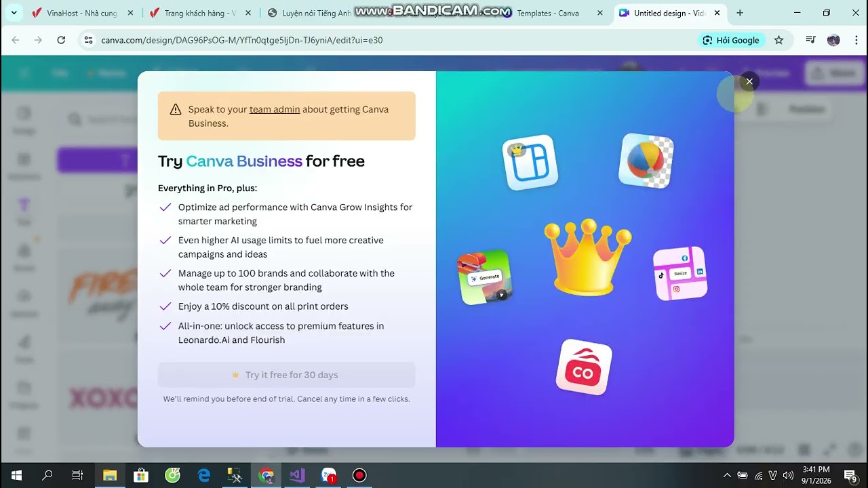This screenshot has width=868, height=488.
Task: Show hidden system tray icons
Action: (x=727, y=475)
